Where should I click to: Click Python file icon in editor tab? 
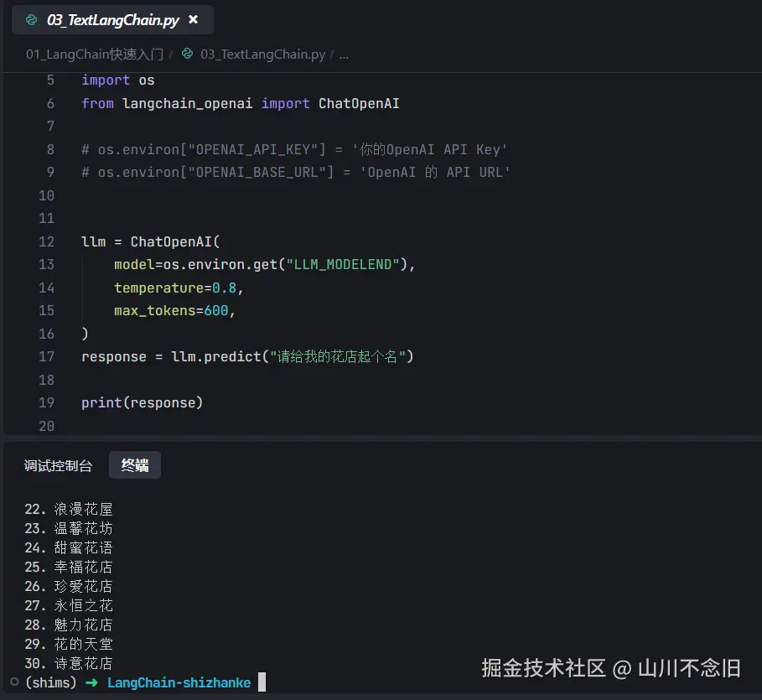(x=32, y=20)
